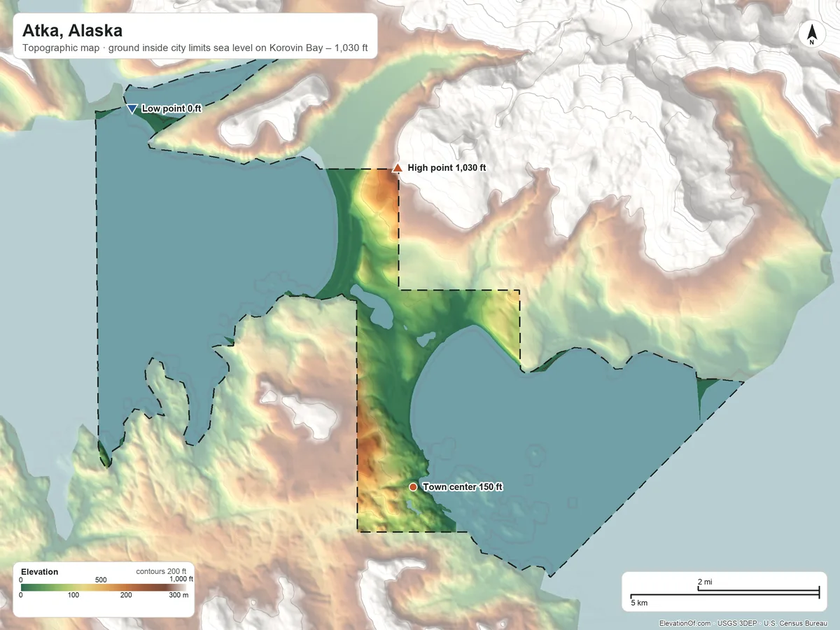Screen dimensions: 840x630
Task: Click the 'Town center 150 ft' label
Action: click(x=463, y=487)
